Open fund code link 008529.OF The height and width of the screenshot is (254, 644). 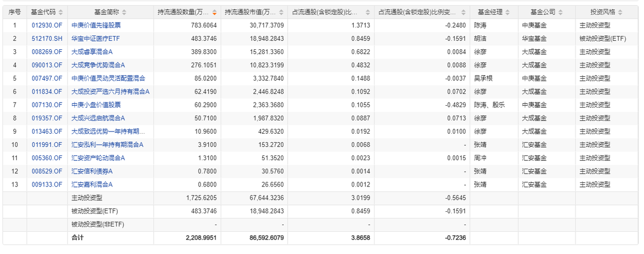[47, 171]
